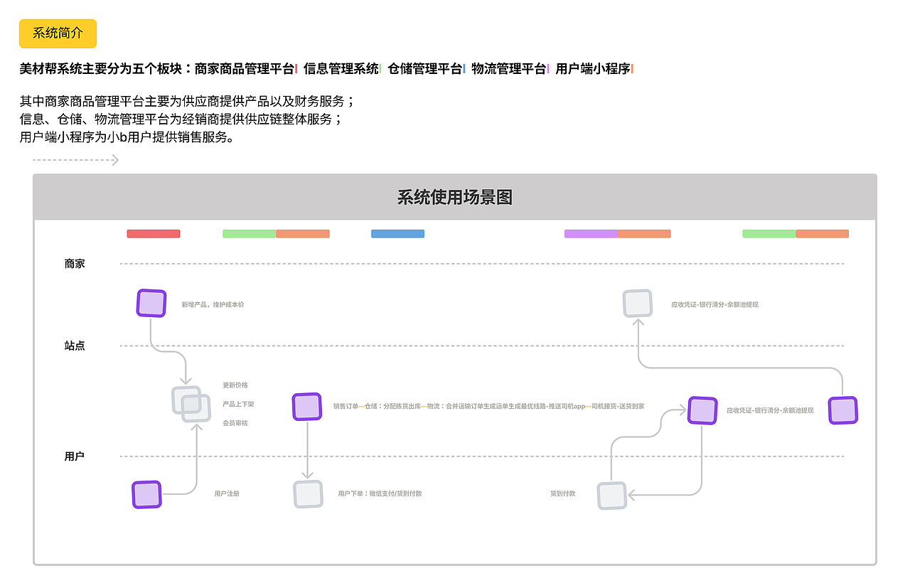Select the purple icon above 新增产品 label

(151, 302)
